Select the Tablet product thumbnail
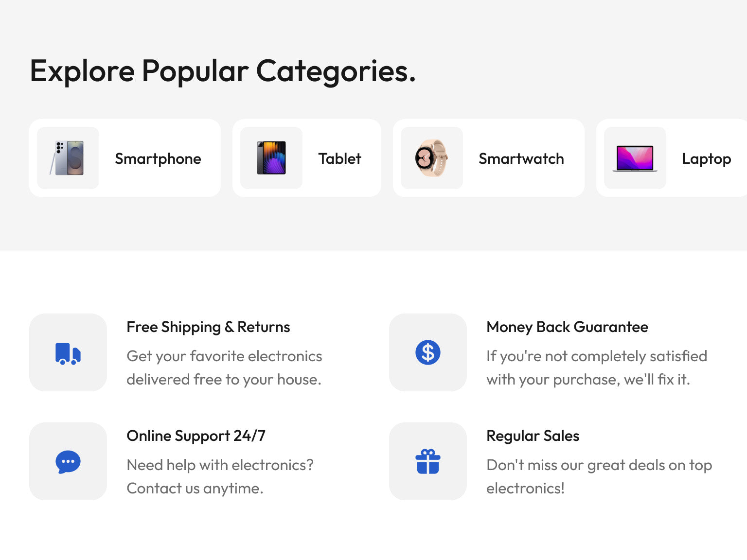Image resolution: width=747 pixels, height=560 pixels. [x=271, y=158]
